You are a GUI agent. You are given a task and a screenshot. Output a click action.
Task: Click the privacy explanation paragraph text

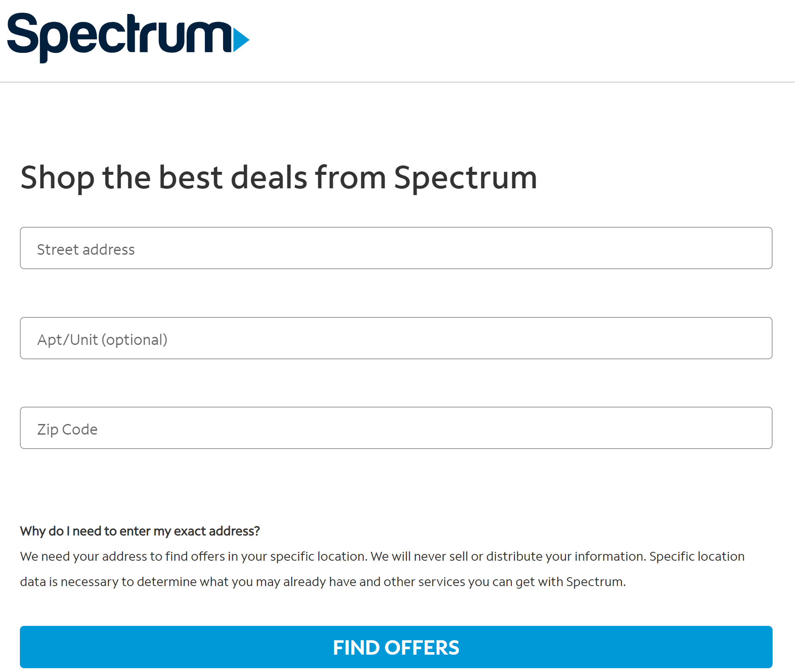381,569
